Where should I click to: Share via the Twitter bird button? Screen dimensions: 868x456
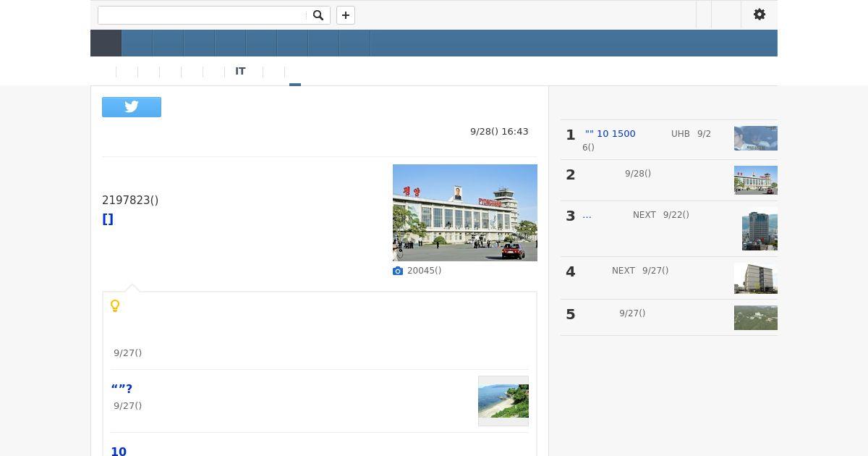[x=132, y=107]
